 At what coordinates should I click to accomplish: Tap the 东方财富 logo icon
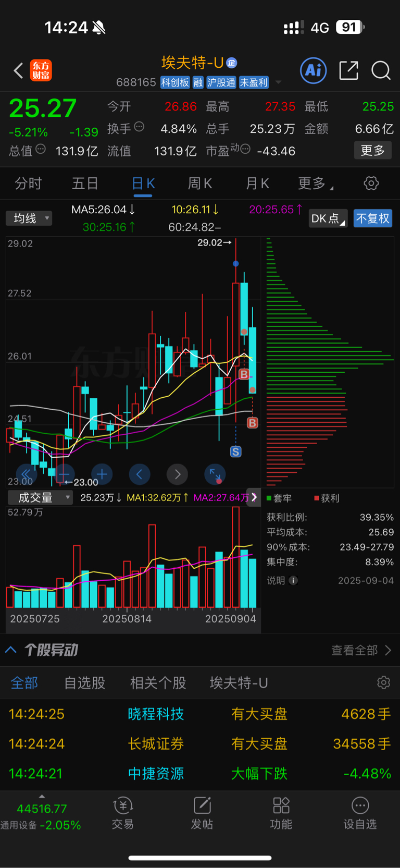[x=41, y=70]
